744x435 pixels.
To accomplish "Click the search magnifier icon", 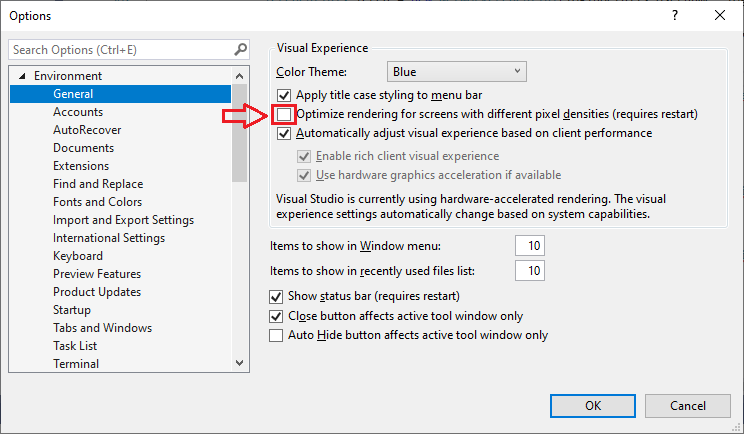I will click(241, 49).
